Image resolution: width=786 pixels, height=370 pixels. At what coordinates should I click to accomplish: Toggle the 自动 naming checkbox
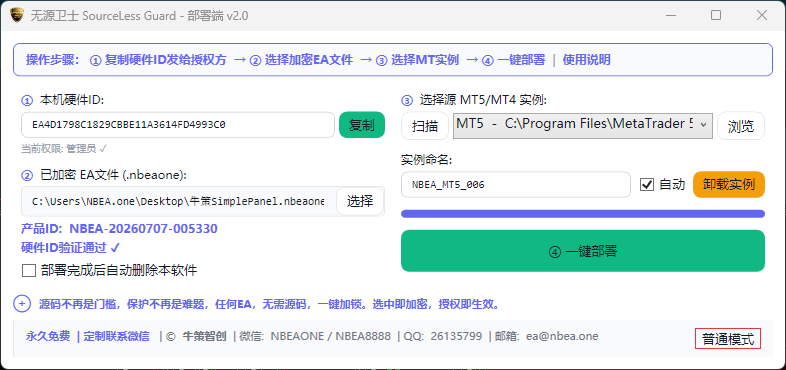[647, 184]
